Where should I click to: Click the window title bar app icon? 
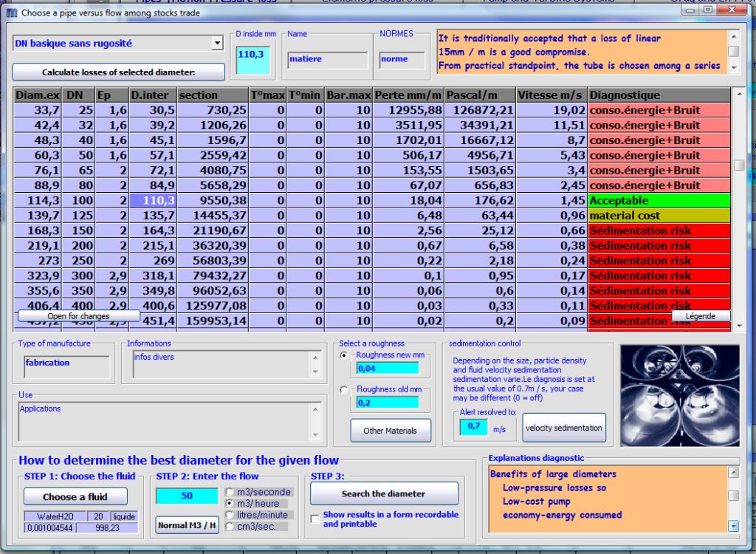coord(12,13)
